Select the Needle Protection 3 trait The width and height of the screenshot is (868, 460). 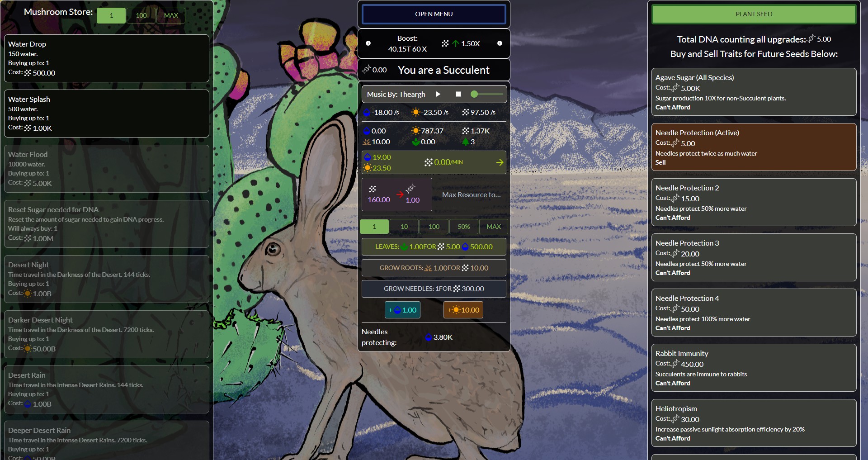754,257
